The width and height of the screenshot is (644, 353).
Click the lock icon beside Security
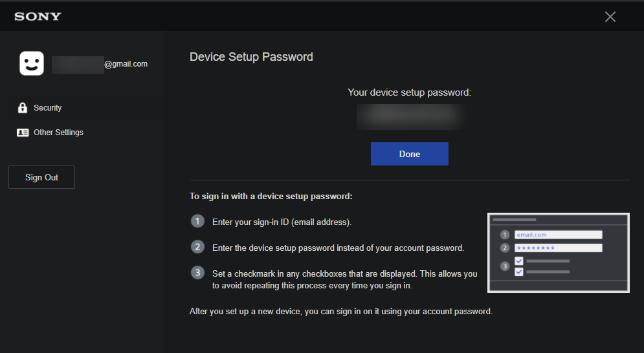coord(23,108)
